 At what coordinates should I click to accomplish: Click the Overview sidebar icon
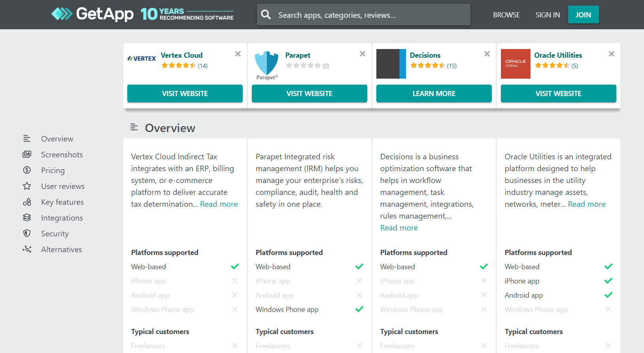(x=27, y=138)
